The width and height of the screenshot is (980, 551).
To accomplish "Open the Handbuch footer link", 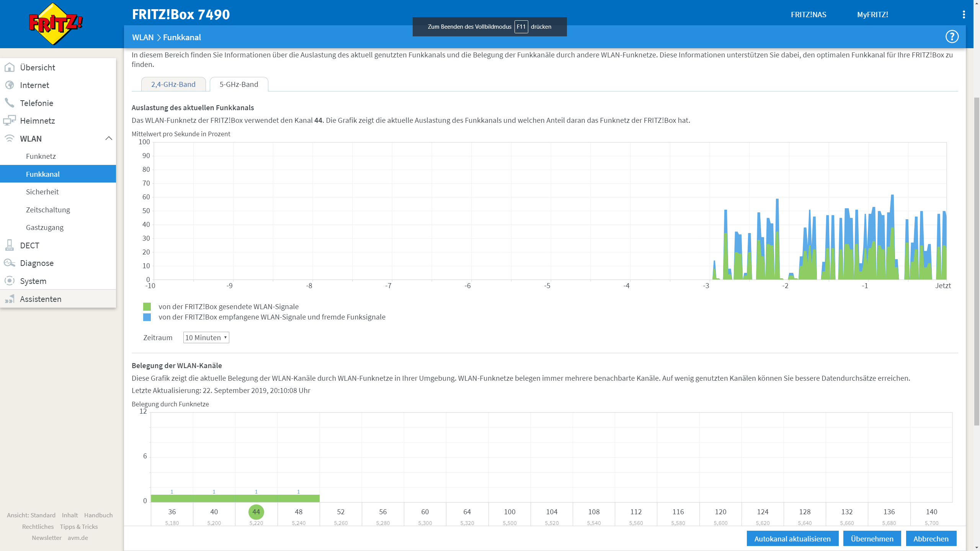I will point(98,515).
